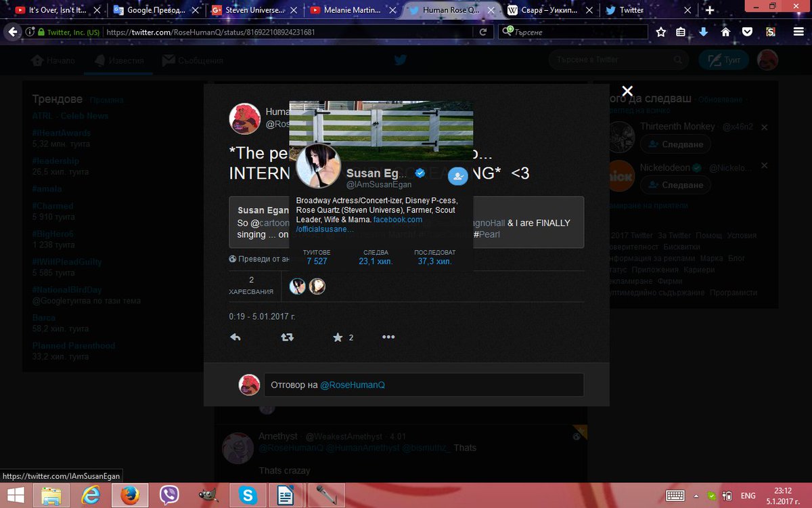812x508 pixels.
Task: Open Известия notifications in Twitter navbar
Action: 120,60
